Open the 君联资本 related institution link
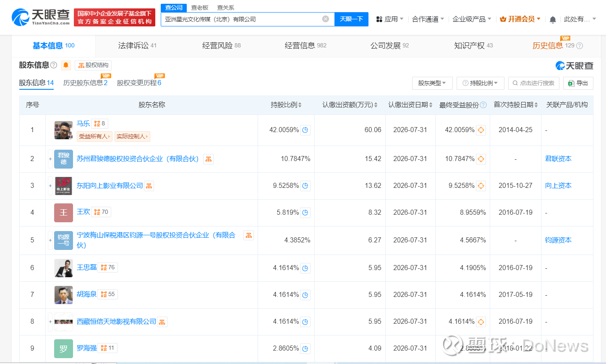This screenshot has width=606, height=364. point(558,159)
